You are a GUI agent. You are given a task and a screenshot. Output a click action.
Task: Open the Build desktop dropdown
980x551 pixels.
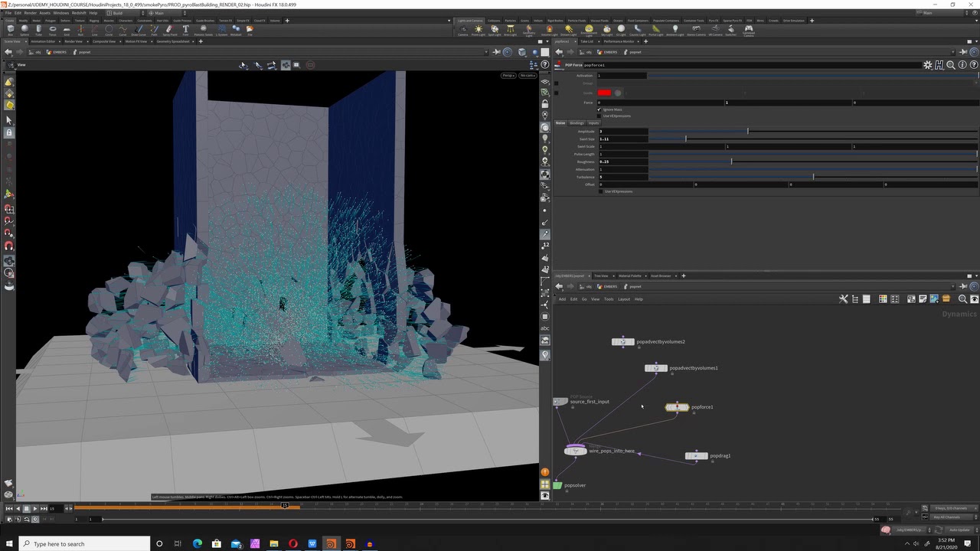(x=124, y=13)
